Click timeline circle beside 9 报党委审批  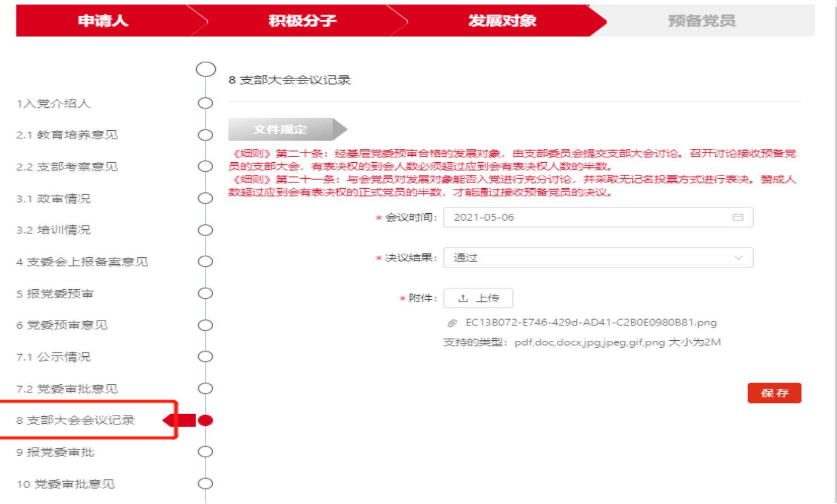click(x=205, y=452)
